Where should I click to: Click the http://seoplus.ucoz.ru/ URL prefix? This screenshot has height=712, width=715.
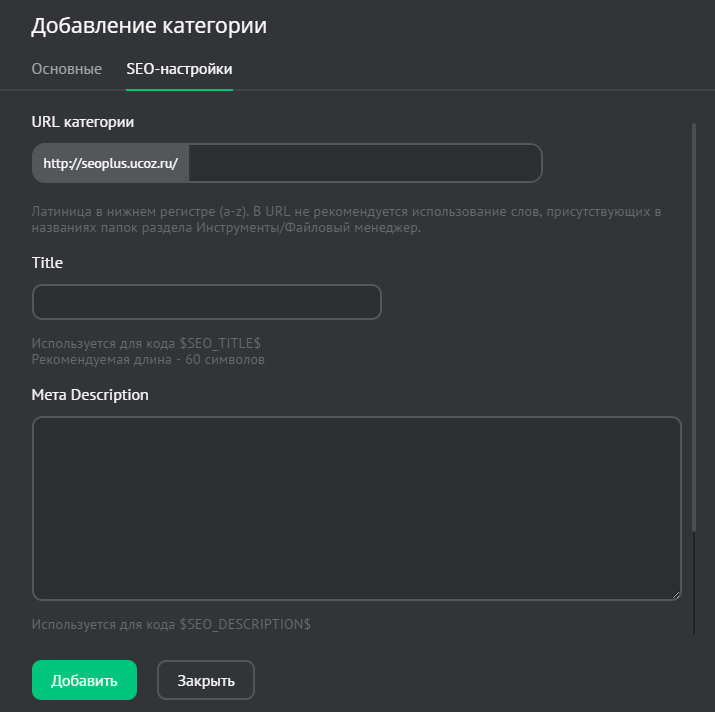(110, 163)
